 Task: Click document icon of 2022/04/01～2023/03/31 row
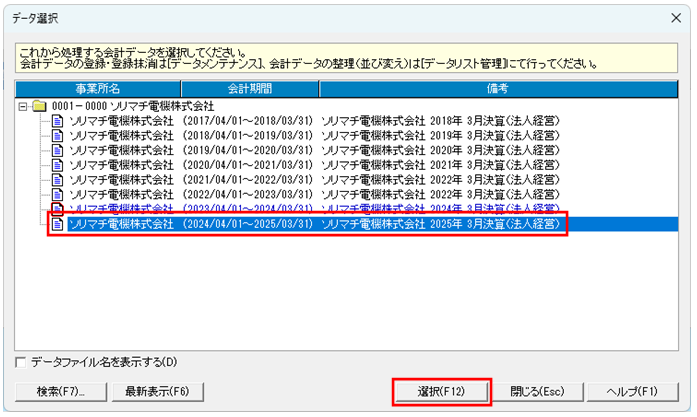pyautogui.click(x=57, y=194)
